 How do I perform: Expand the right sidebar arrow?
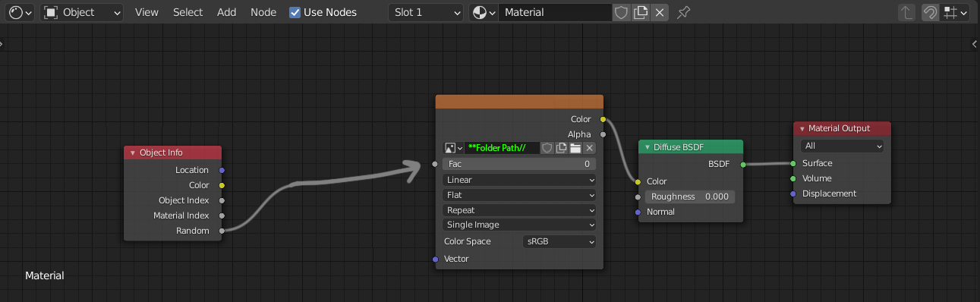pyautogui.click(x=975, y=45)
